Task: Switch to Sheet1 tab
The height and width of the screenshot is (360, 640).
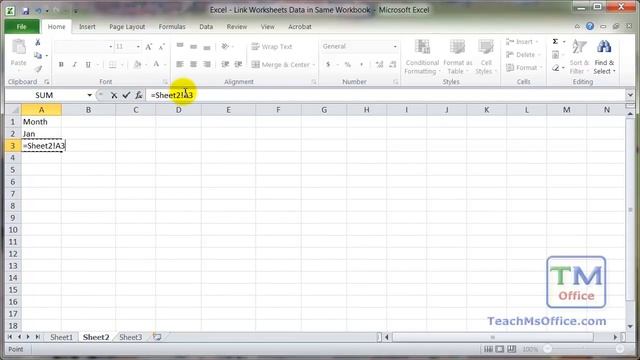Action: click(x=61, y=337)
